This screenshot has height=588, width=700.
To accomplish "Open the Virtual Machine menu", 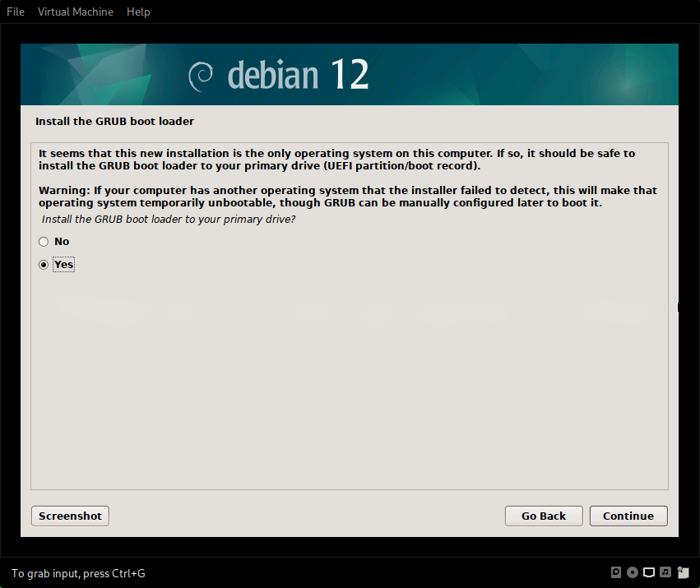I will point(75,12).
